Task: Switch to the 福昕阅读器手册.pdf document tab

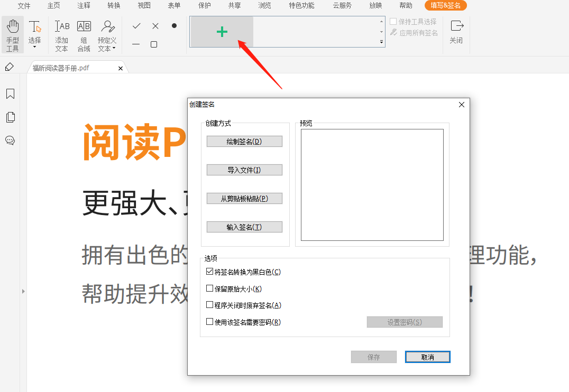Action: point(61,68)
